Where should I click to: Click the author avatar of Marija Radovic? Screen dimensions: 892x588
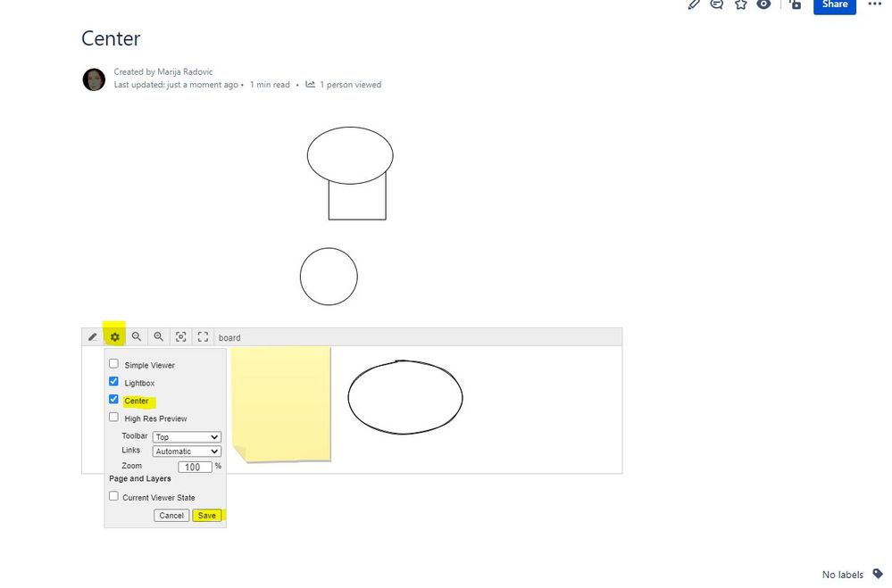(94, 79)
